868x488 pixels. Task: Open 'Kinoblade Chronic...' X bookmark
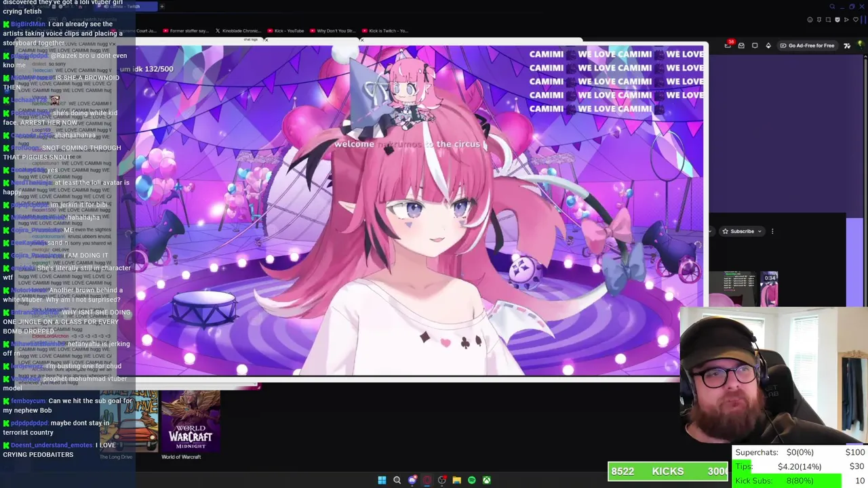click(238, 30)
